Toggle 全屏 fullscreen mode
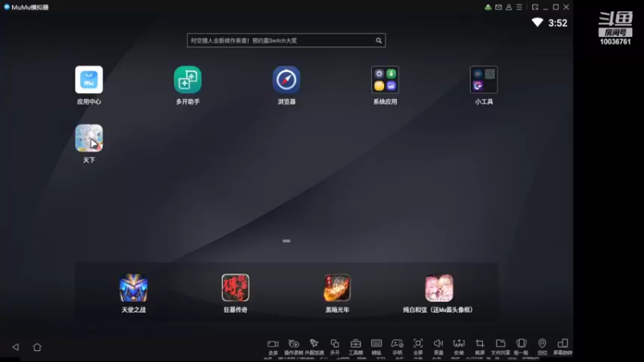644x362 pixels. click(418, 347)
